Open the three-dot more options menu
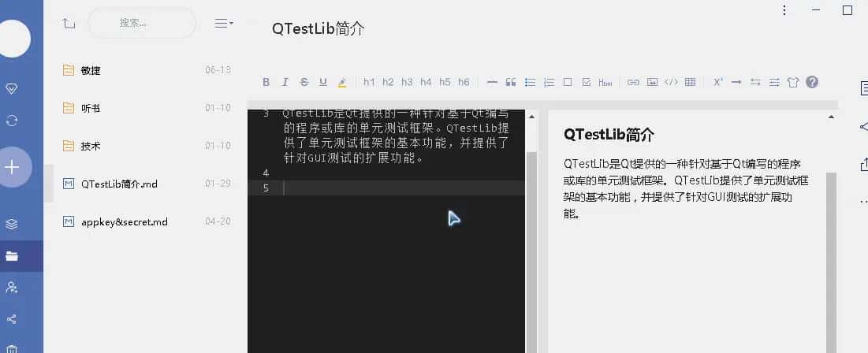Screen dimensions: 868x353 (784, 10)
